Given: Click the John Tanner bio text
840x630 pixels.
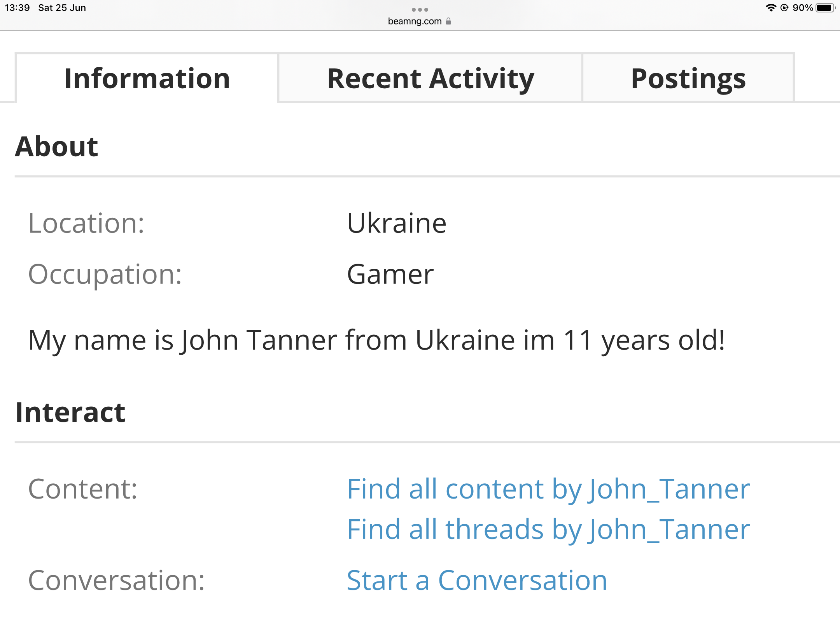Looking at the screenshot, I should (376, 340).
